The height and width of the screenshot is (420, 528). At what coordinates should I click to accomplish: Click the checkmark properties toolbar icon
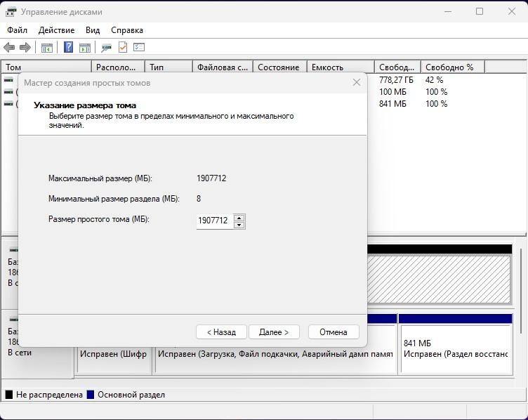point(123,48)
